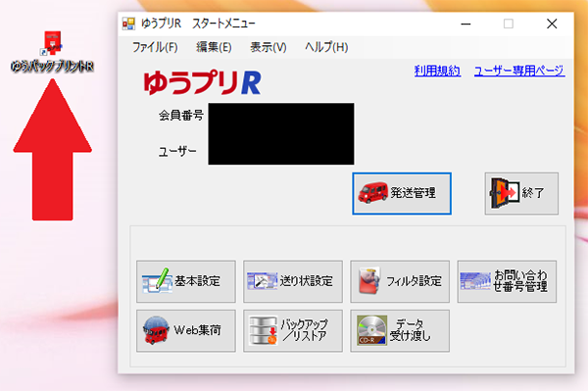
Task: Open お問い合わせ番号管理 via its icon
Action: click(475, 281)
